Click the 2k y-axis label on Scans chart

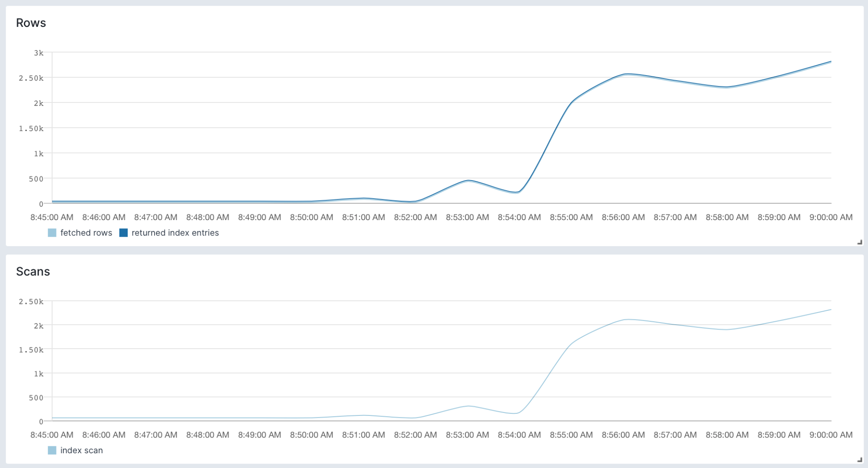pyautogui.click(x=39, y=326)
